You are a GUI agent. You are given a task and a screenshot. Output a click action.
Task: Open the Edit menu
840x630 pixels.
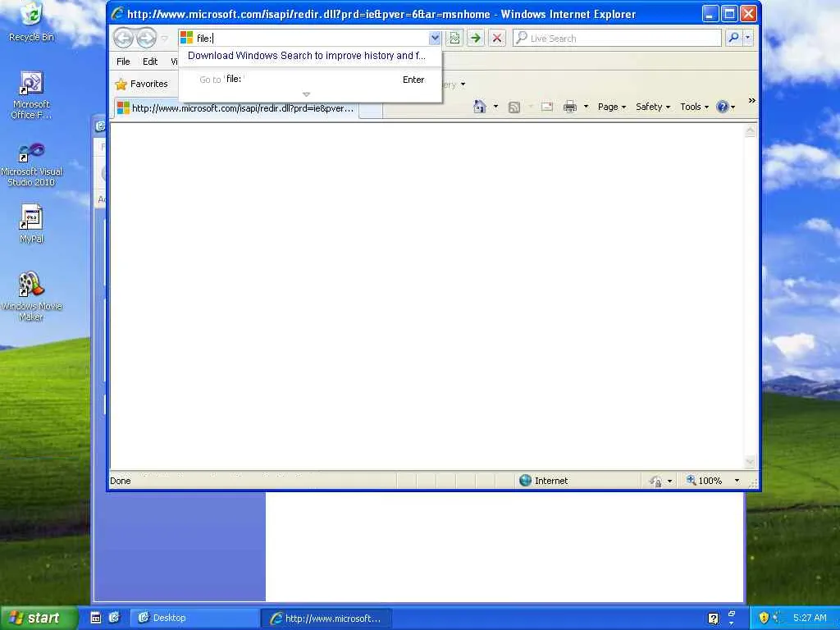tap(150, 62)
